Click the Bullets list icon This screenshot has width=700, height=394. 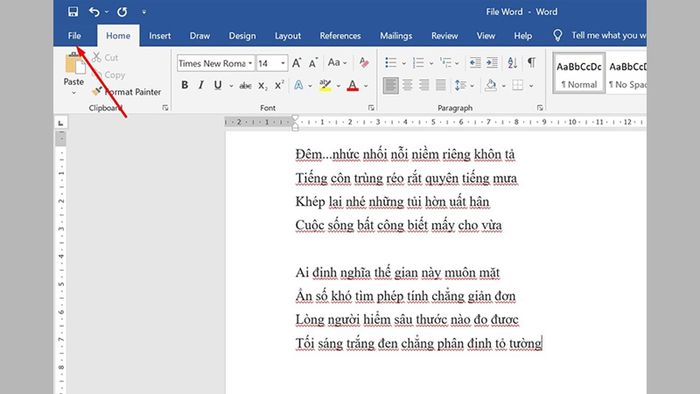(391, 63)
